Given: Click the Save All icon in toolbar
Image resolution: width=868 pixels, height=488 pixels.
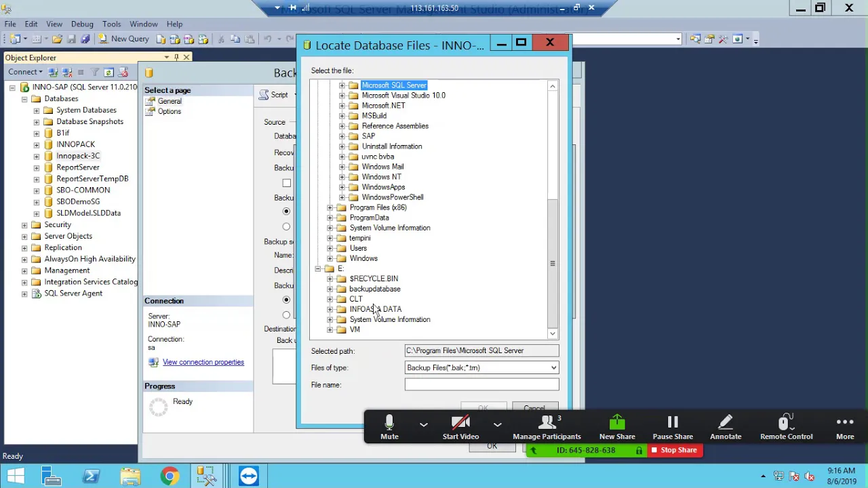Looking at the screenshot, I should (x=85, y=39).
